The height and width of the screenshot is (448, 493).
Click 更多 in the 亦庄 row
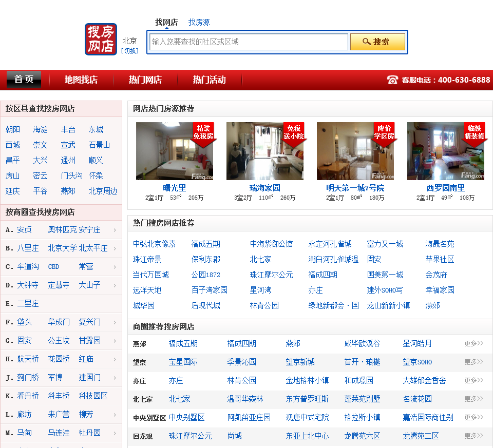pyautogui.click(x=473, y=380)
